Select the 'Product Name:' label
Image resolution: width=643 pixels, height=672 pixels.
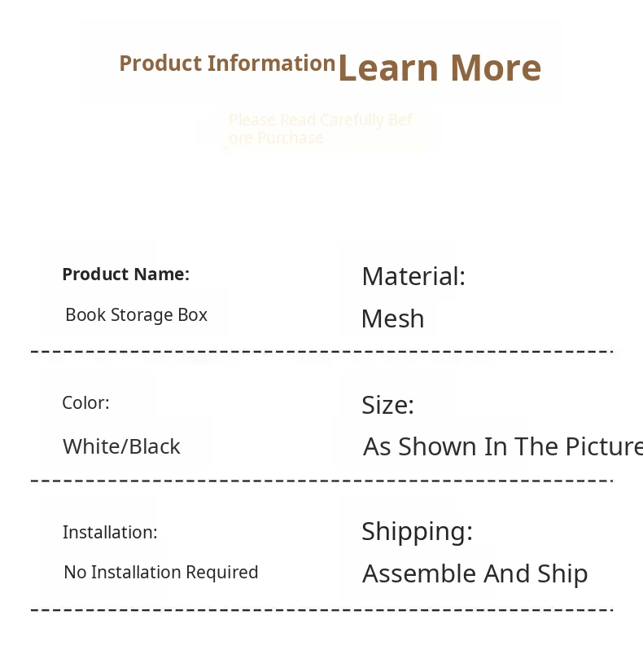tap(125, 275)
